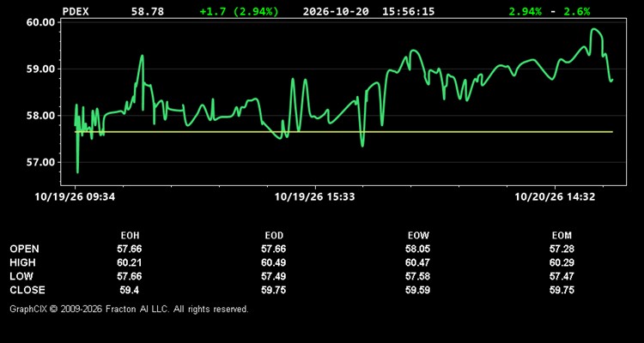Image resolution: width=644 pixels, height=343 pixels.
Task: Click the EOW high value 60.47
Action: [417, 262]
